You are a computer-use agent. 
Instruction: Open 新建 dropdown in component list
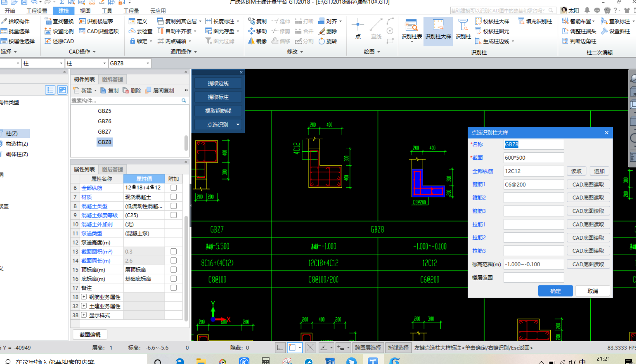coord(95,91)
